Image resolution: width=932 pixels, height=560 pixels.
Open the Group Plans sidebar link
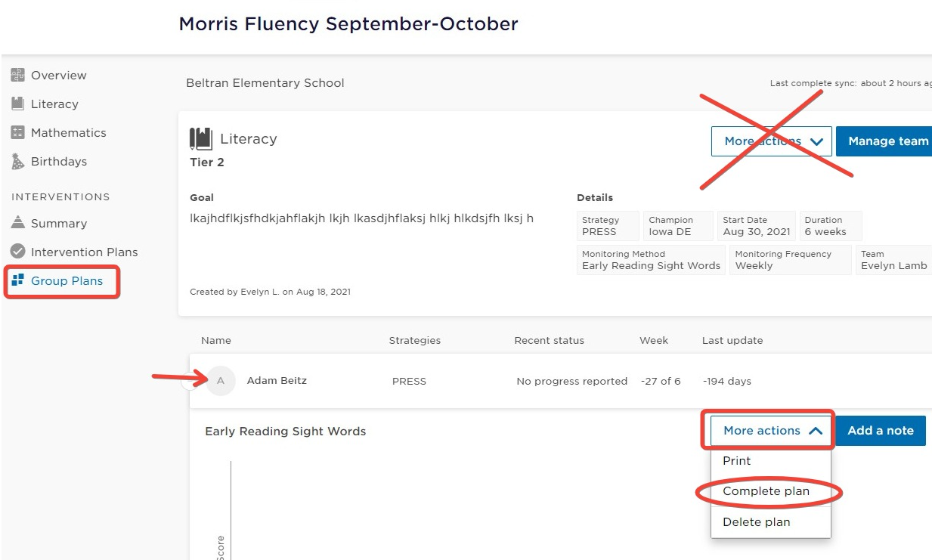[67, 281]
